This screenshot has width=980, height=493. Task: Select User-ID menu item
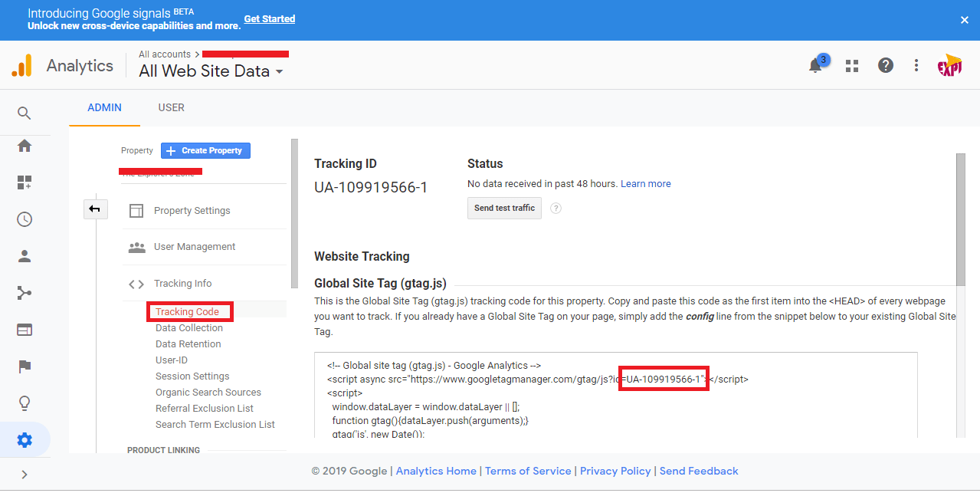point(172,360)
